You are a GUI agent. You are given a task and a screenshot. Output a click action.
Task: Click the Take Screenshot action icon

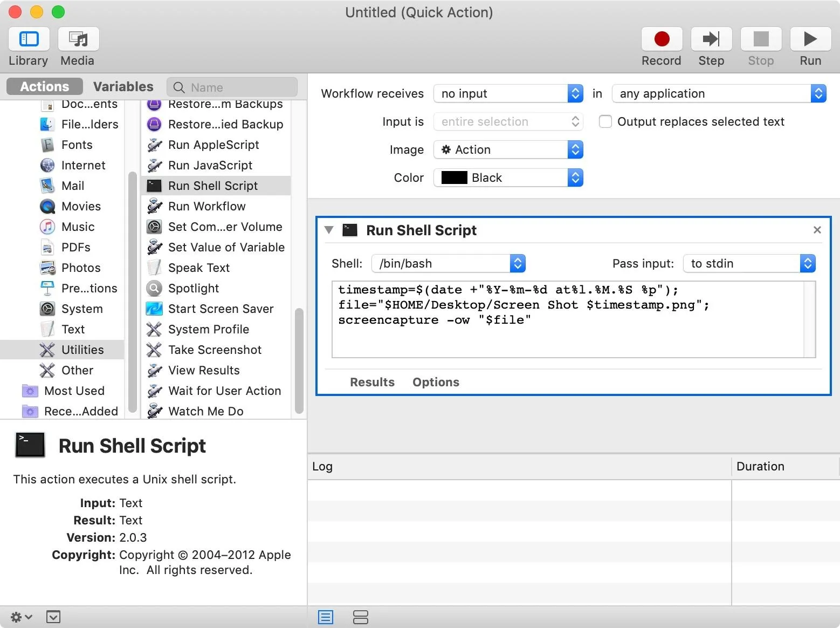tap(154, 350)
